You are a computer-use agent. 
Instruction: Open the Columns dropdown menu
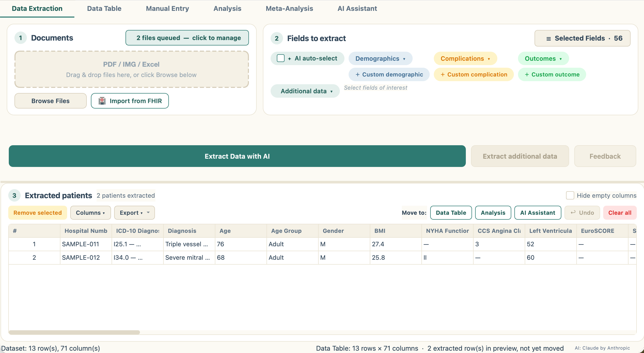tap(90, 213)
